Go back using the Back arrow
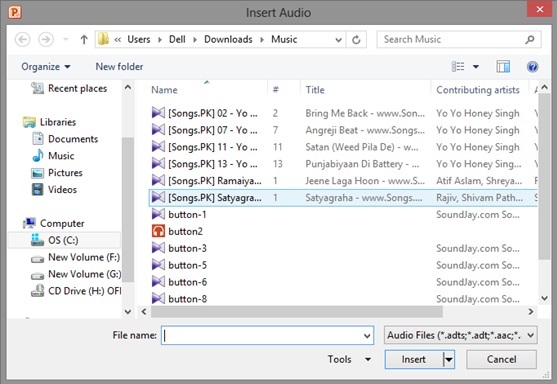Screen dimensions: 557x384 [x=22, y=39]
